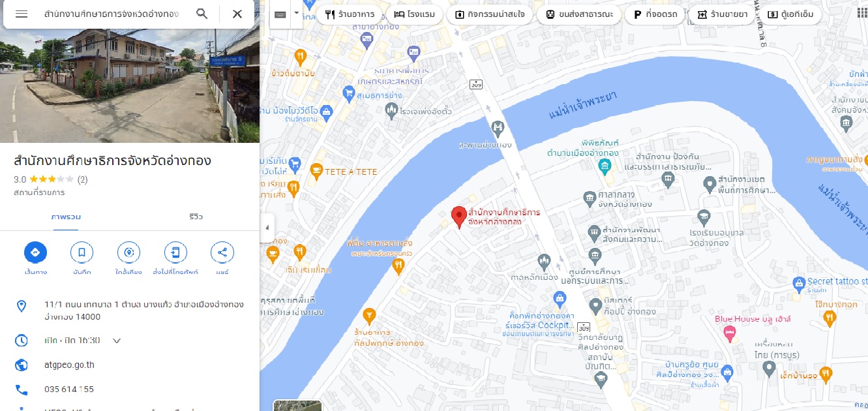Expand the input tools dropdown arrow
This screenshot has width=868, height=411.
(297, 13)
